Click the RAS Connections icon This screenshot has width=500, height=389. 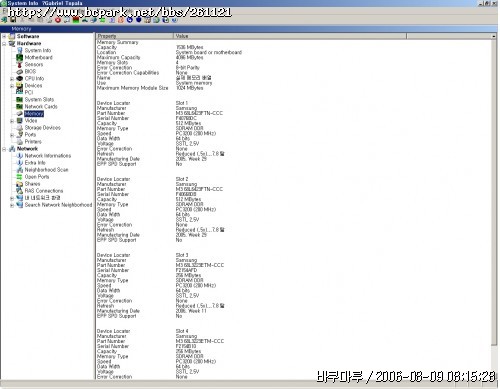click(20, 191)
